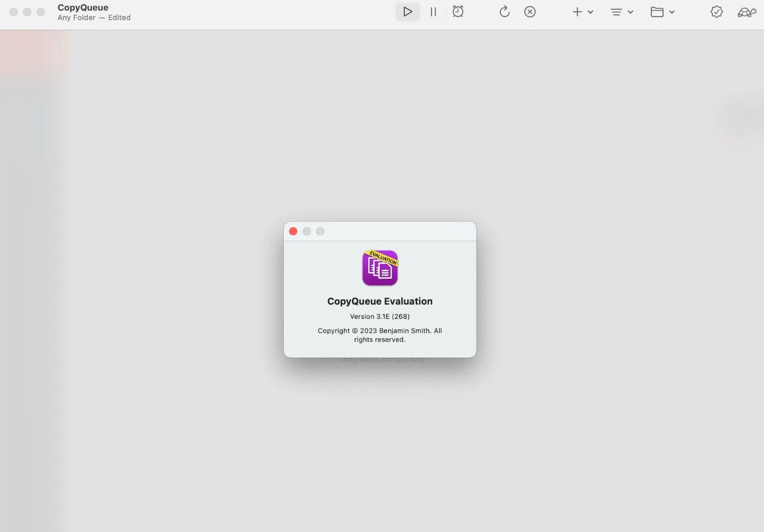Screen dimensions: 764x532
Task: Start the copy queue with Play button
Action: click(x=408, y=12)
